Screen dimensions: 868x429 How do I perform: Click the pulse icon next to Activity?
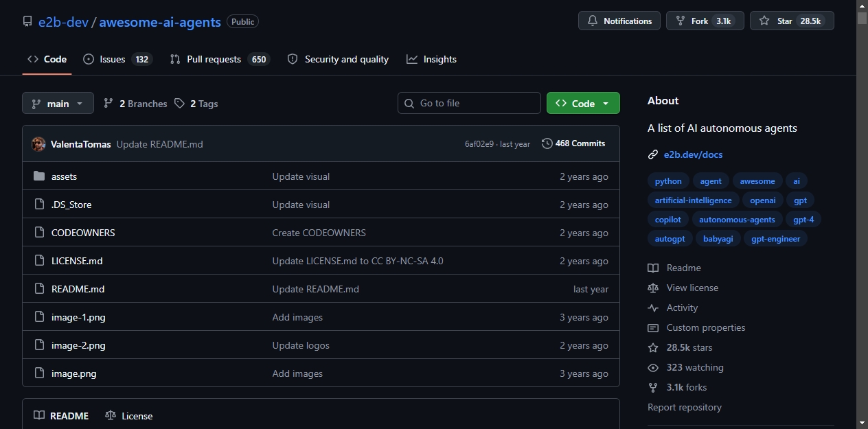click(653, 308)
